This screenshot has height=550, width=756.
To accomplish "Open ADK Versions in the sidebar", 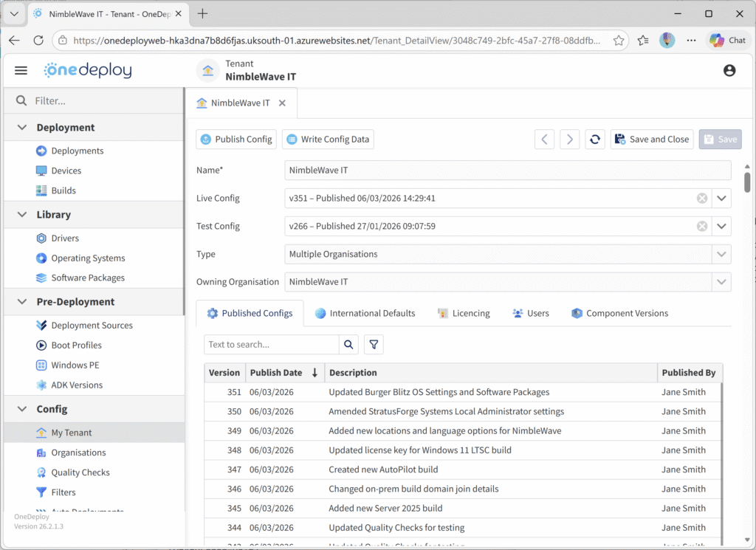I will pos(69,385).
